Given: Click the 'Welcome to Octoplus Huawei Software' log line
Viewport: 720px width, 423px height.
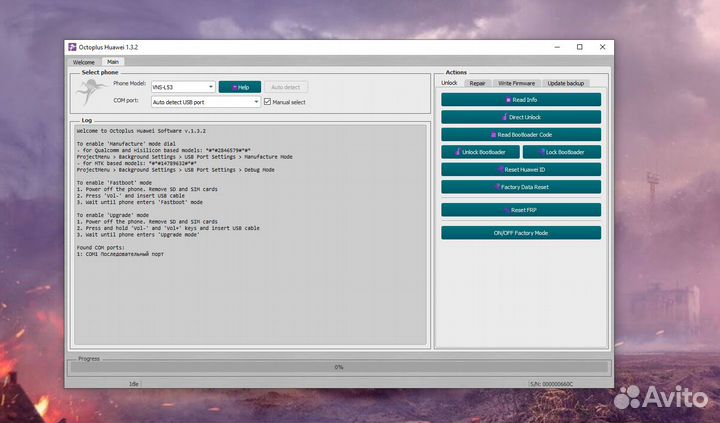Looking at the screenshot, I should pos(141,131).
